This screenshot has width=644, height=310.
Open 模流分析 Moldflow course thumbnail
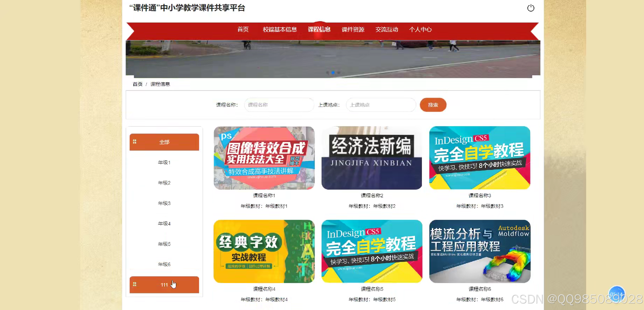pos(480,251)
